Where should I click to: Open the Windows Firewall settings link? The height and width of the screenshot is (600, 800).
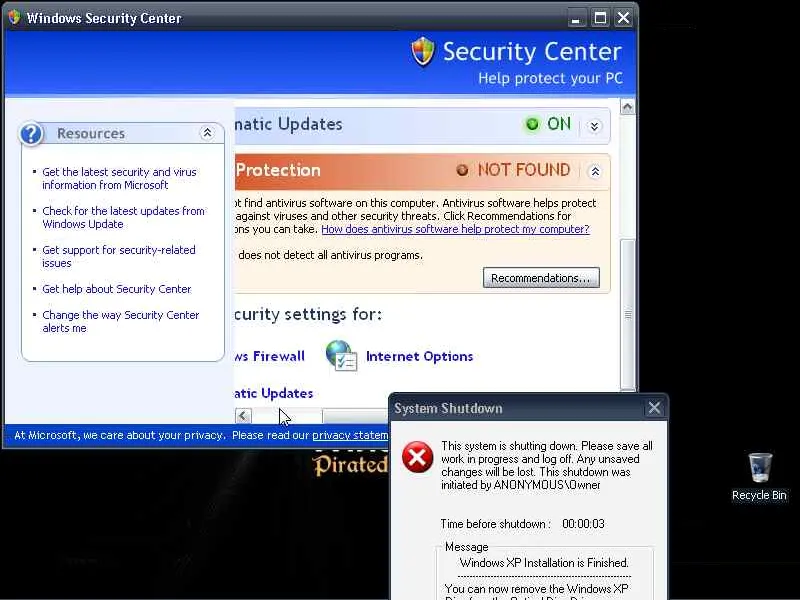click(270, 356)
